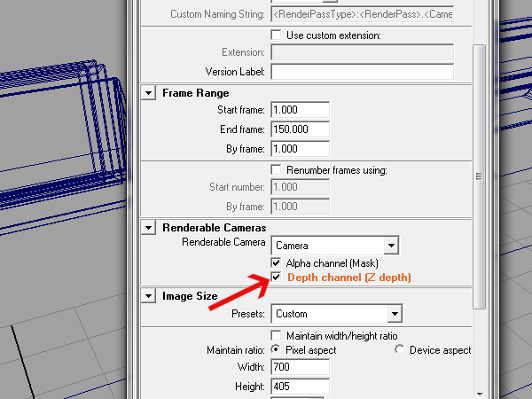
Task: Enable Maintain width/height ratio checkbox
Action: (276, 335)
